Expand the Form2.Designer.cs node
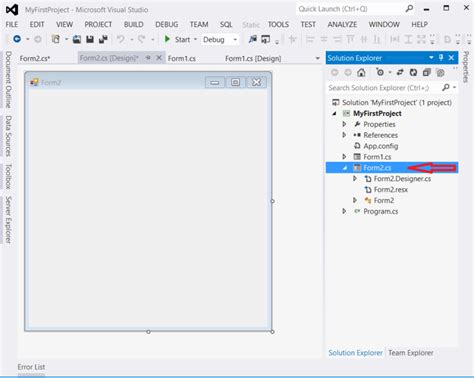 pos(355,178)
